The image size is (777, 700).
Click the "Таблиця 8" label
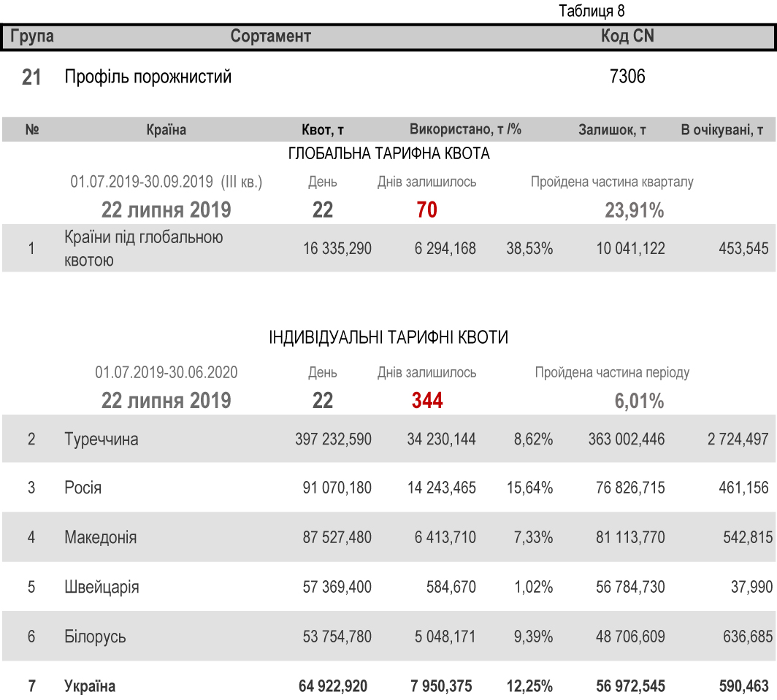coord(592,11)
